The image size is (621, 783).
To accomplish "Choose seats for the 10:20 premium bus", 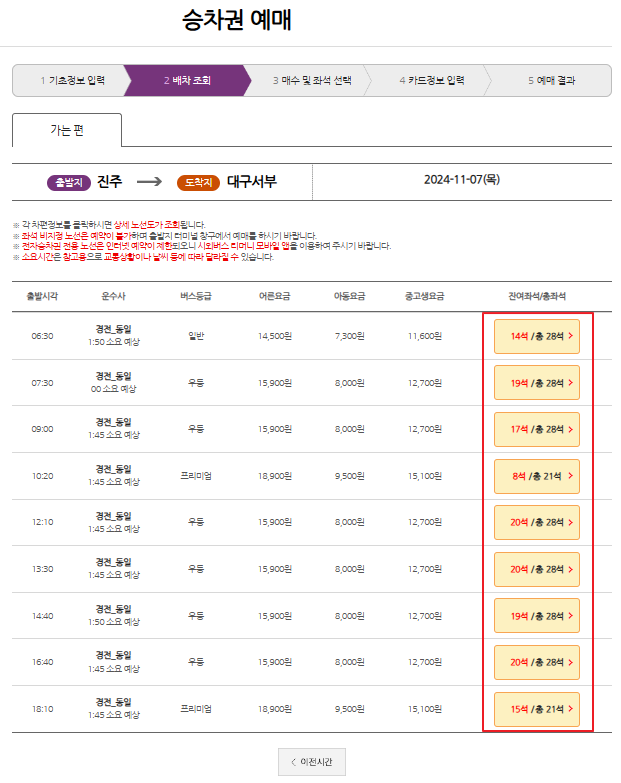I will pyautogui.click(x=537, y=476).
